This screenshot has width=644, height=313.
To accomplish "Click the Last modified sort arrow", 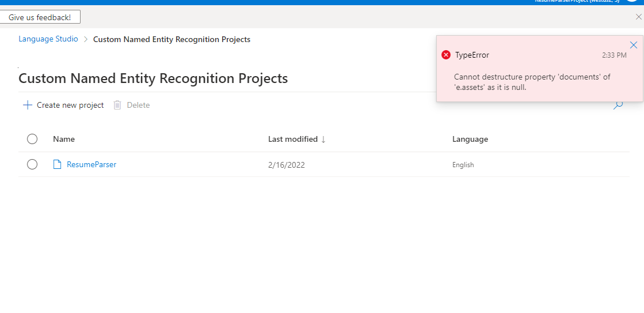I will coord(323,139).
